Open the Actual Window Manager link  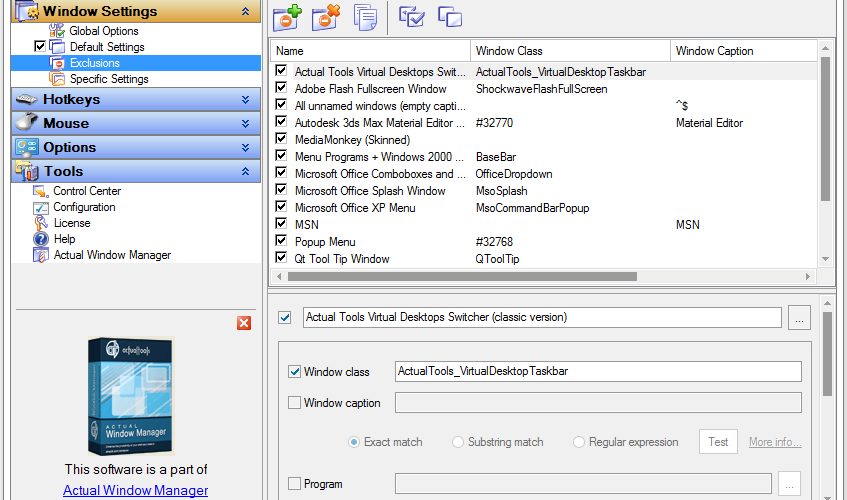pyautogui.click(x=136, y=490)
